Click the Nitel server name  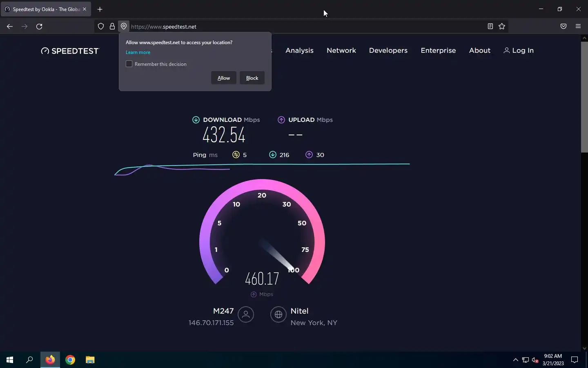click(x=299, y=311)
